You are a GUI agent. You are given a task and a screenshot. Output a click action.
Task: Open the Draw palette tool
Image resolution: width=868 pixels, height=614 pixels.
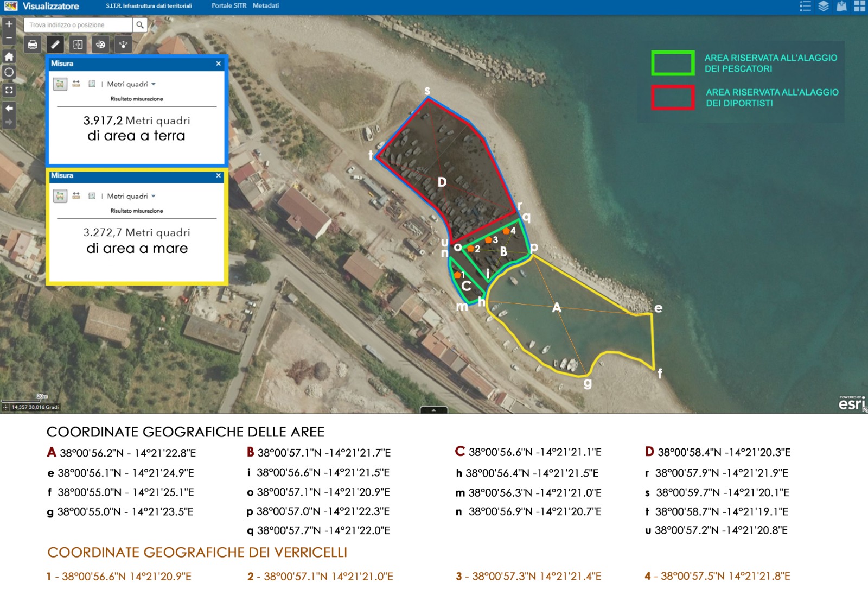click(x=100, y=45)
